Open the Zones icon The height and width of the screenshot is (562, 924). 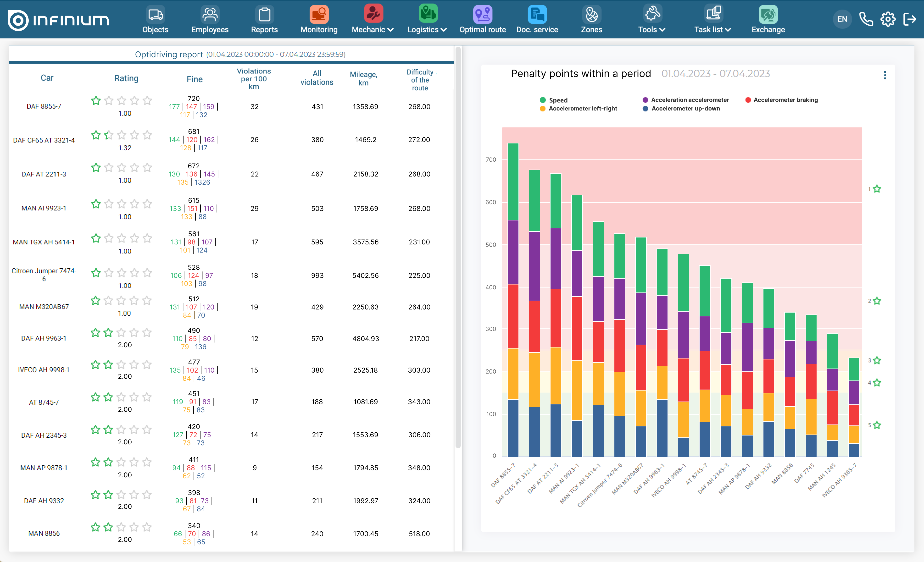[591, 14]
